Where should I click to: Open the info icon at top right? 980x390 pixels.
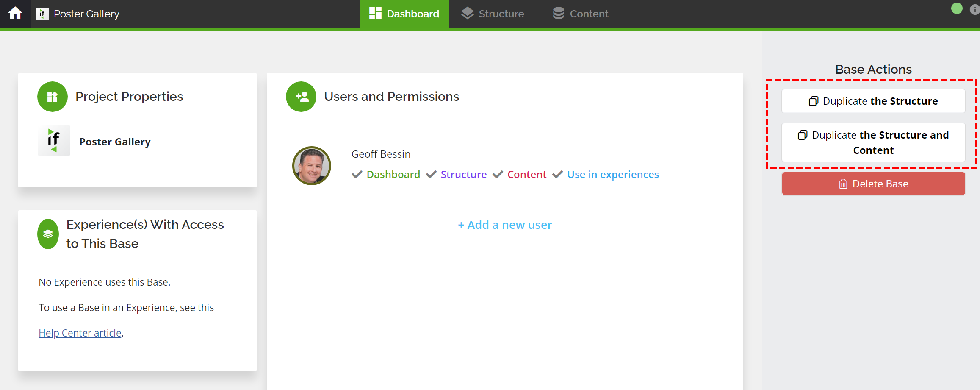(x=974, y=9)
